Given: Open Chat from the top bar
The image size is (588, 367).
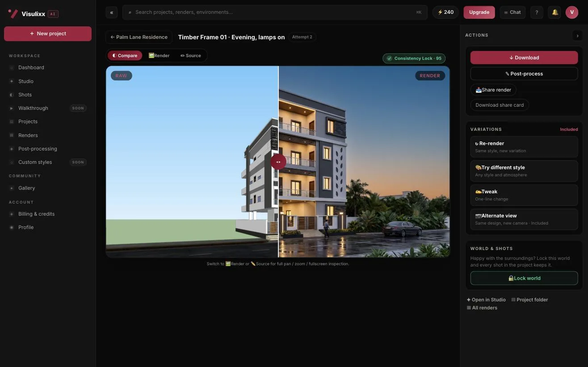Looking at the screenshot, I should point(512,13).
